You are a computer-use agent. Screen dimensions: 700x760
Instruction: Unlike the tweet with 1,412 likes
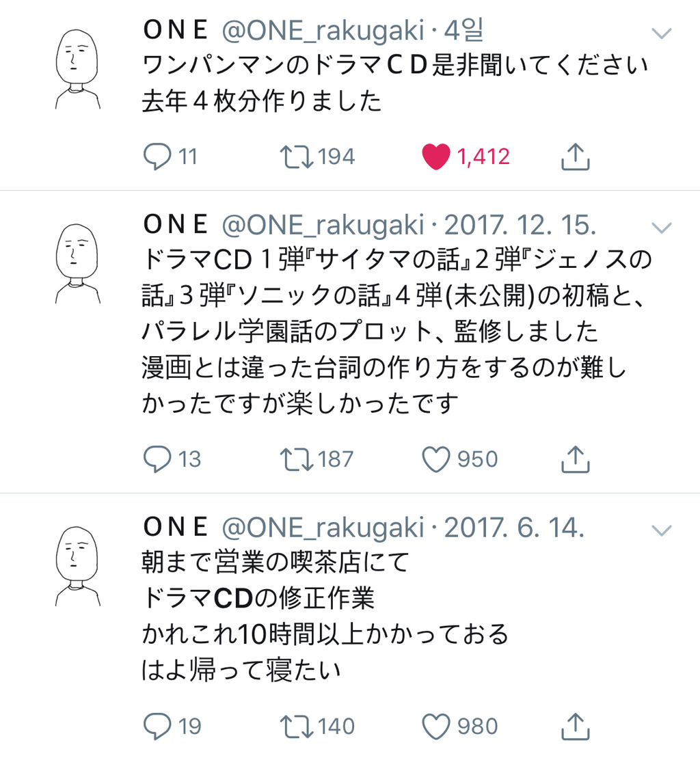tap(437, 157)
